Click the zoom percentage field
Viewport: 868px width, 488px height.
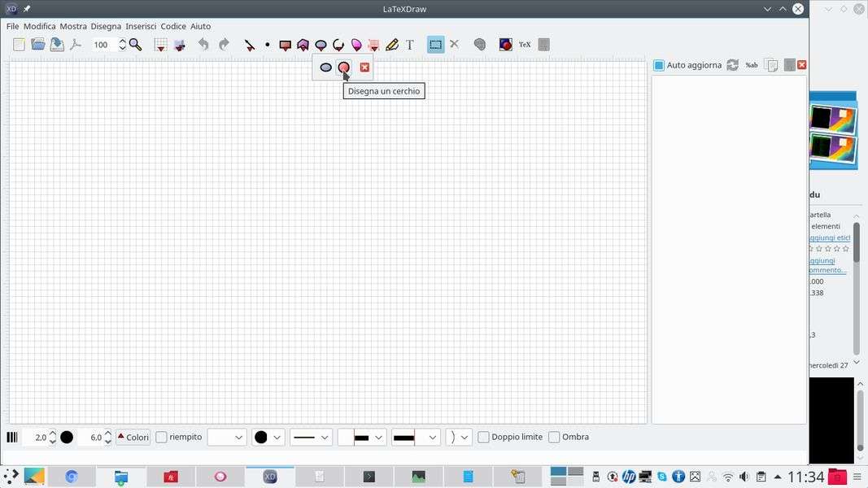click(102, 45)
